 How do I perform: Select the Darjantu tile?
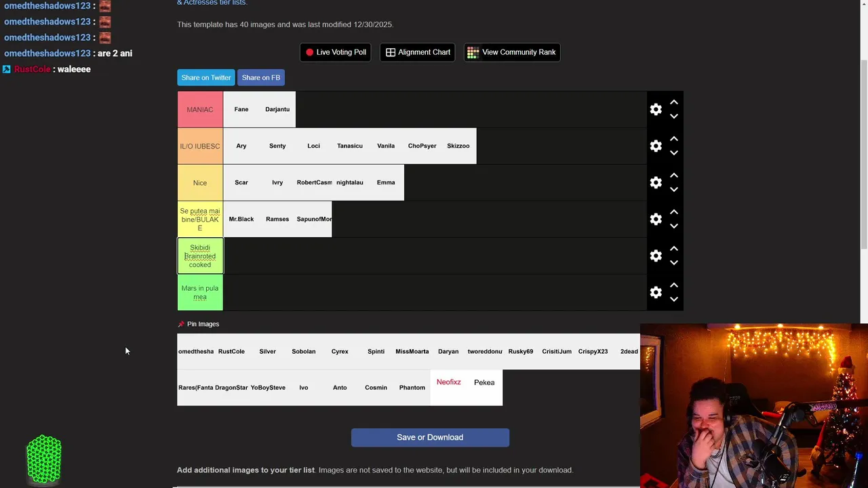pyautogui.click(x=277, y=109)
